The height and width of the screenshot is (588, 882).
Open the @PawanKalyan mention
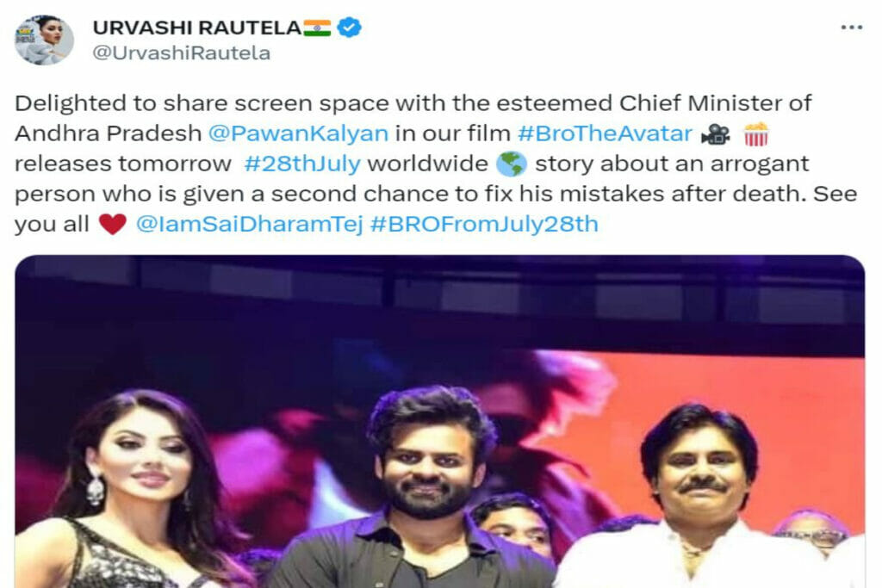pos(298,133)
